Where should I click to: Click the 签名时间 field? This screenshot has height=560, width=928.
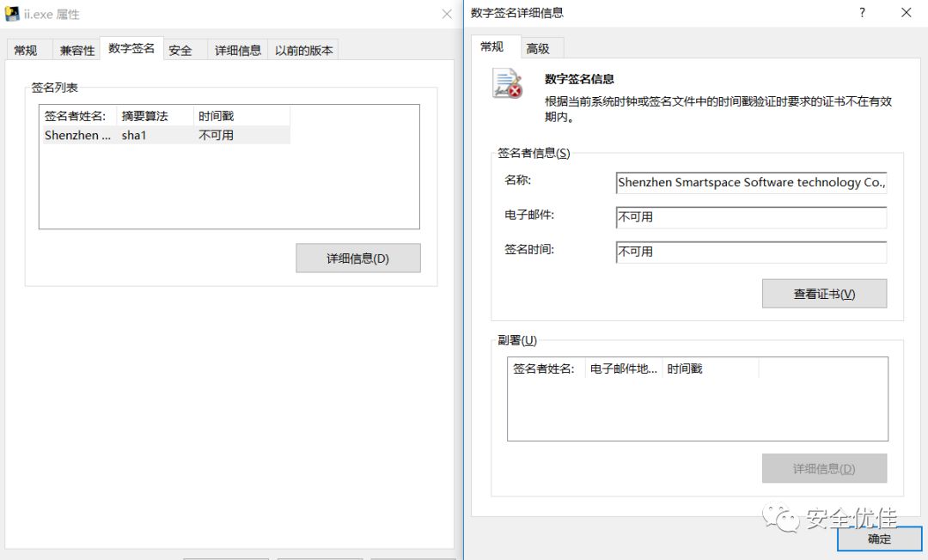751,252
